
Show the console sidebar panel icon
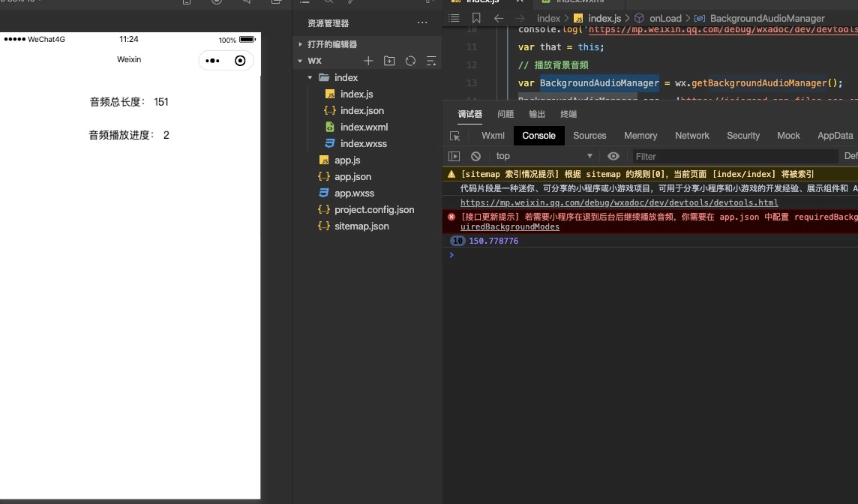pyautogui.click(x=454, y=156)
